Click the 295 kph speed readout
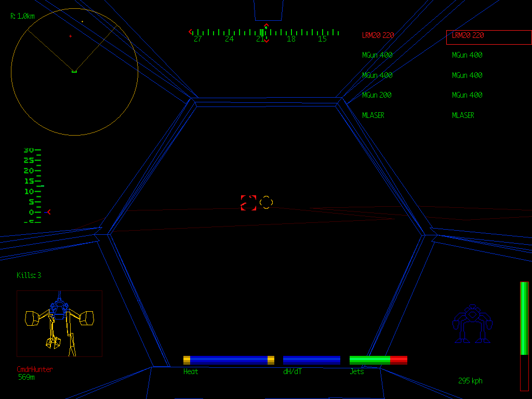This screenshot has height=399, width=532. 470,381
